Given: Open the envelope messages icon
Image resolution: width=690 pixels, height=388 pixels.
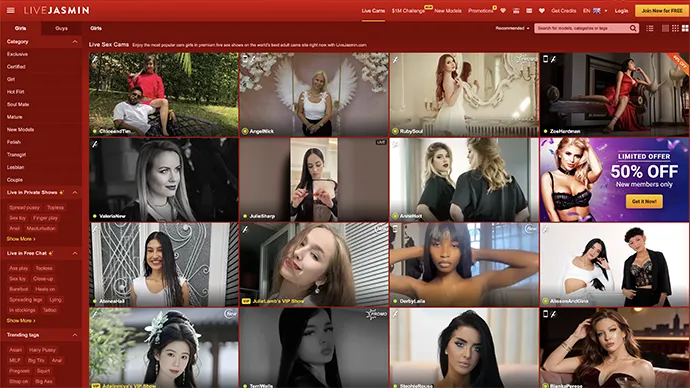Looking at the screenshot, I should pos(529,11).
